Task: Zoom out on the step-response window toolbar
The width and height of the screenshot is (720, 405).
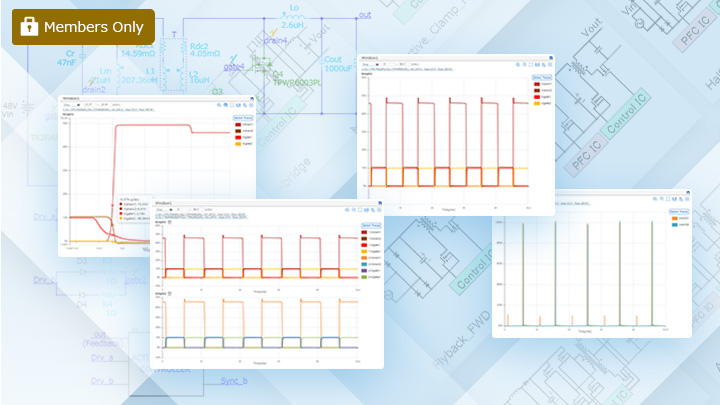Action: click(225, 105)
